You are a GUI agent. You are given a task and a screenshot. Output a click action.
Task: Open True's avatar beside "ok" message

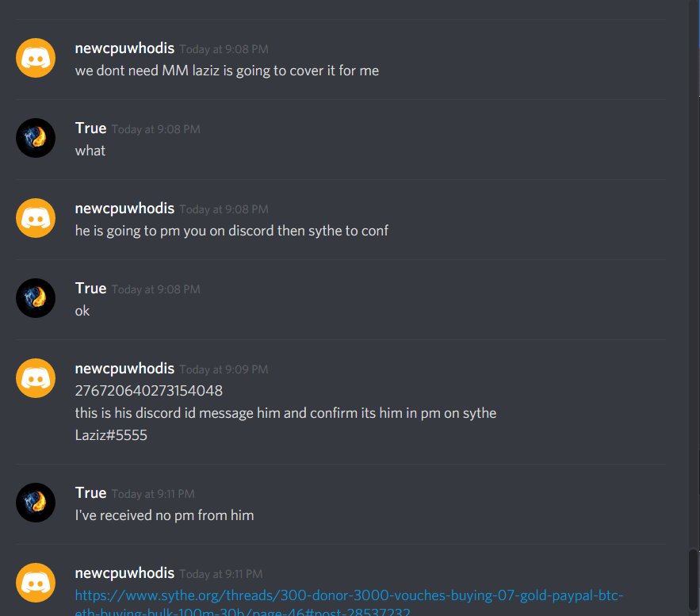36,298
